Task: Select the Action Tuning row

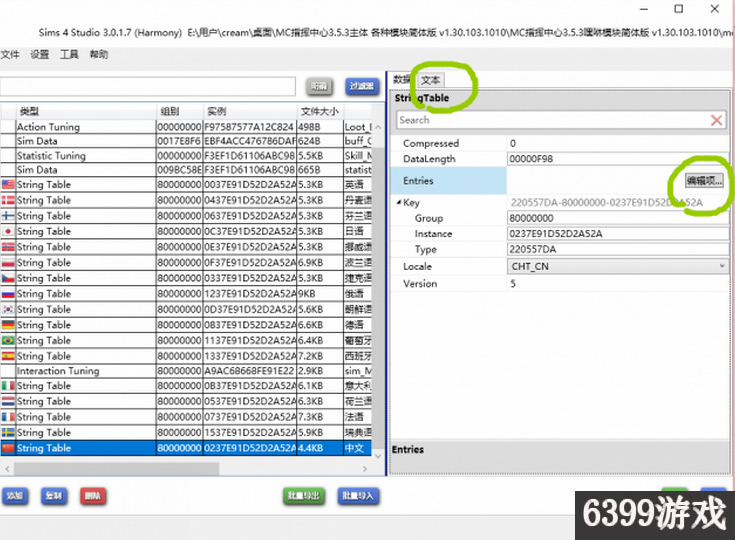Action: (x=186, y=127)
